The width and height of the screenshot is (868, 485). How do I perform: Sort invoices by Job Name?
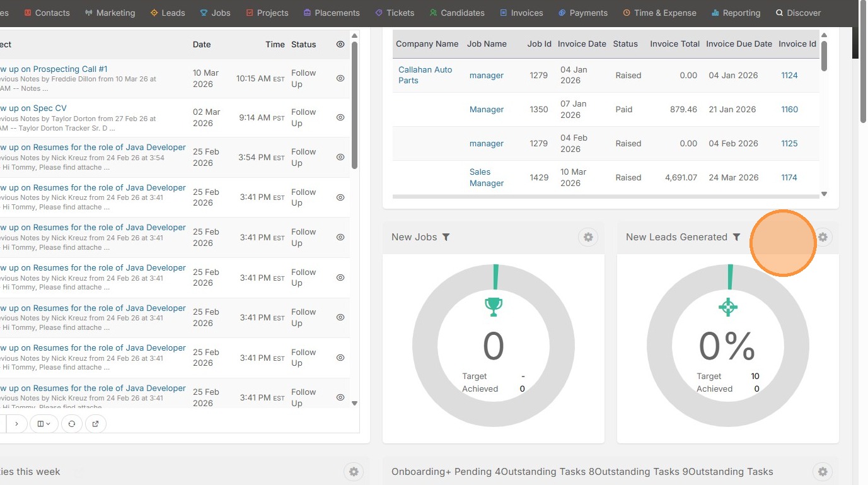pyautogui.click(x=487, y=44)
